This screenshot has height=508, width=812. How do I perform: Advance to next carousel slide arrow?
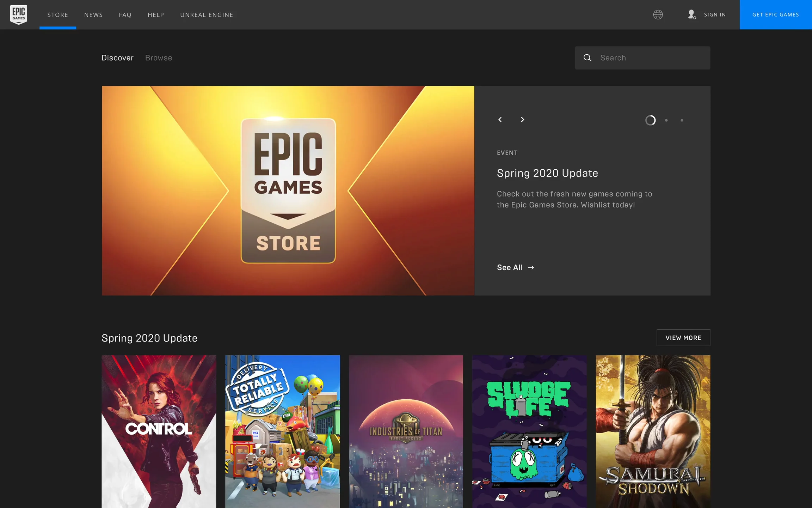click(522, 120)
